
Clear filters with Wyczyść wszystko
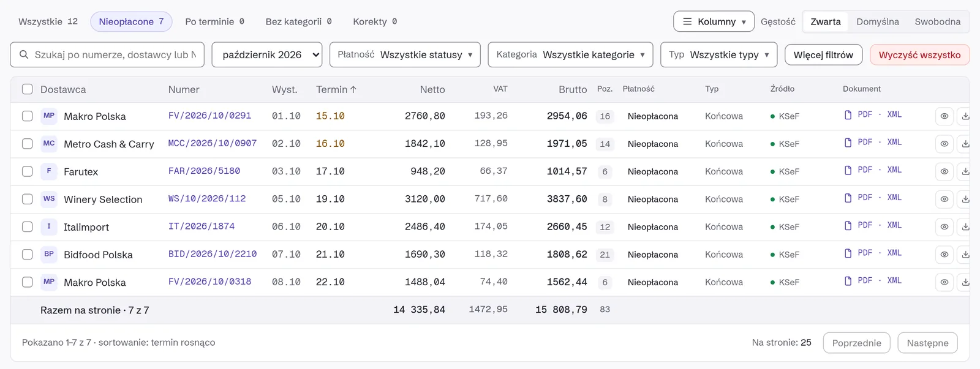click(919, 54)
